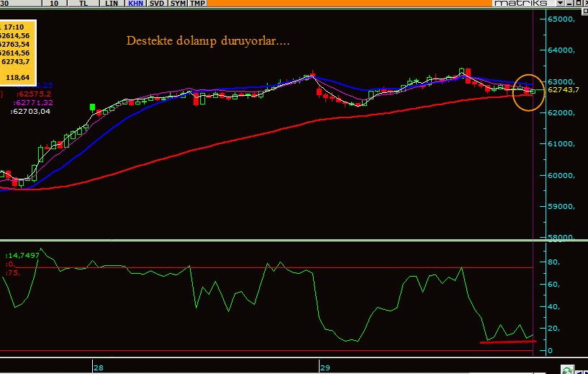Click the 63000 price axis label
The width and height of the screenshot is (588, 374).
[561, 82]
